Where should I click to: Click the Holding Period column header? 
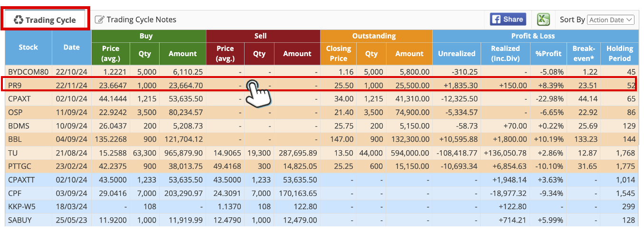pyautogui.click(x=619, y=54)
